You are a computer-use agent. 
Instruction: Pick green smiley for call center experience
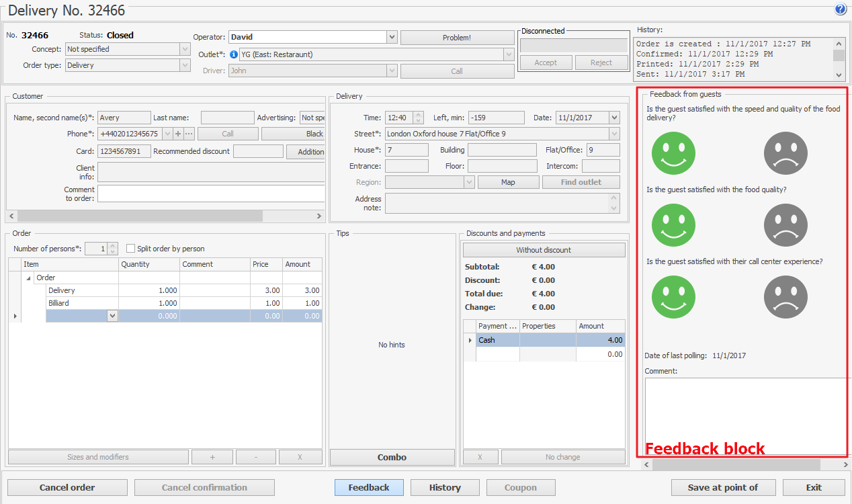point(673,297)
